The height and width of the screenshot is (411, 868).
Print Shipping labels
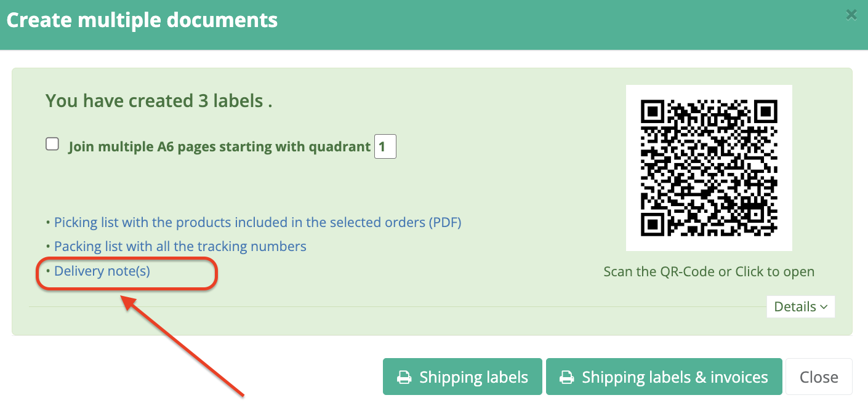coord(462,377)
